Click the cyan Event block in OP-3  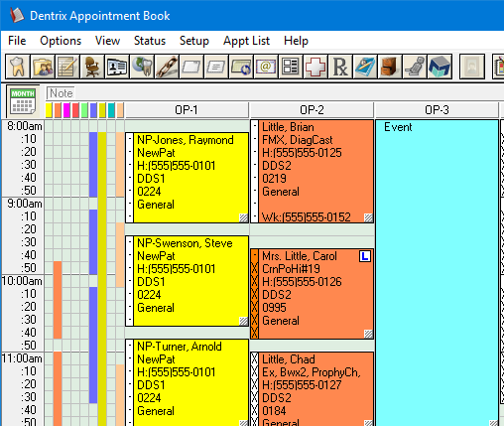click(437, 273)
